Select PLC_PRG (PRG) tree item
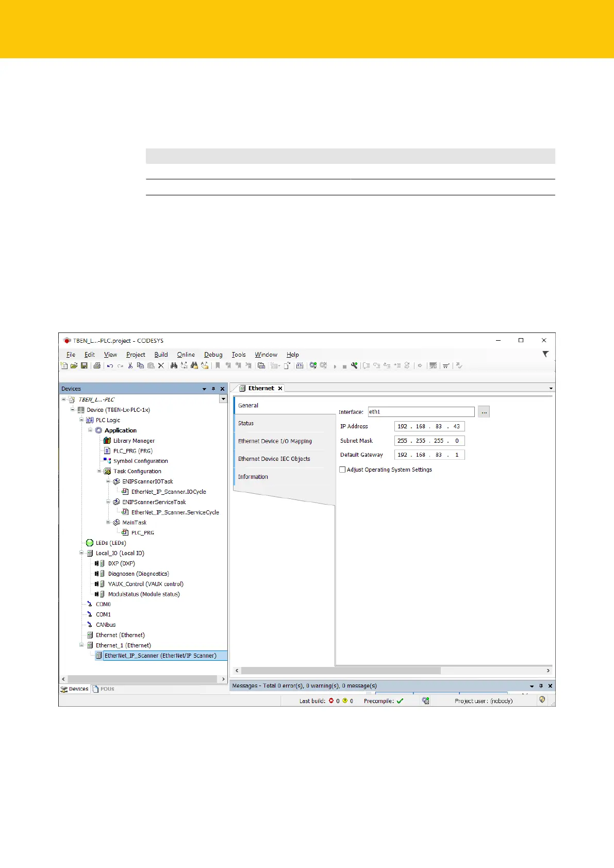The width and height of the screenshot is (614, 868). [x=132, y=450]
